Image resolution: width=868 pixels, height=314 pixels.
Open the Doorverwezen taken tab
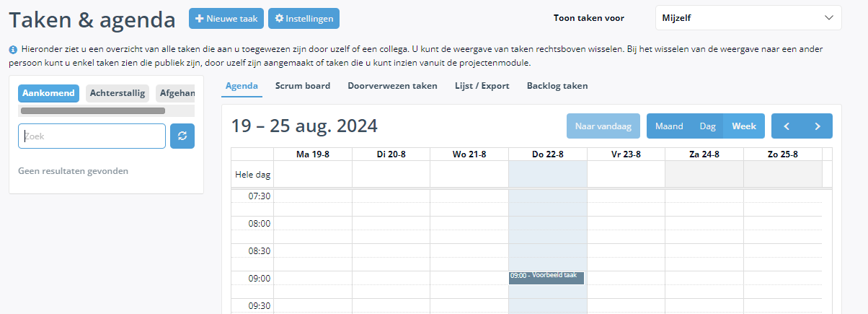[x=392, y=86]
